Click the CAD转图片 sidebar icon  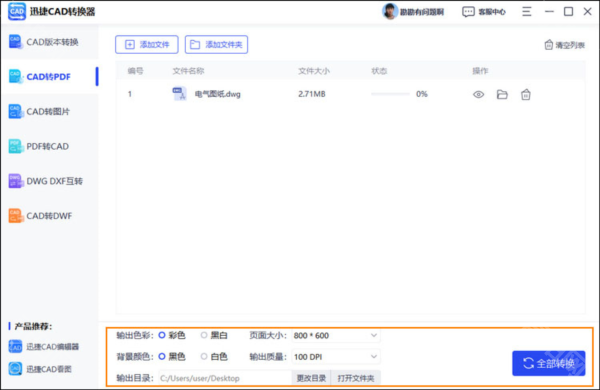point(15,111)
